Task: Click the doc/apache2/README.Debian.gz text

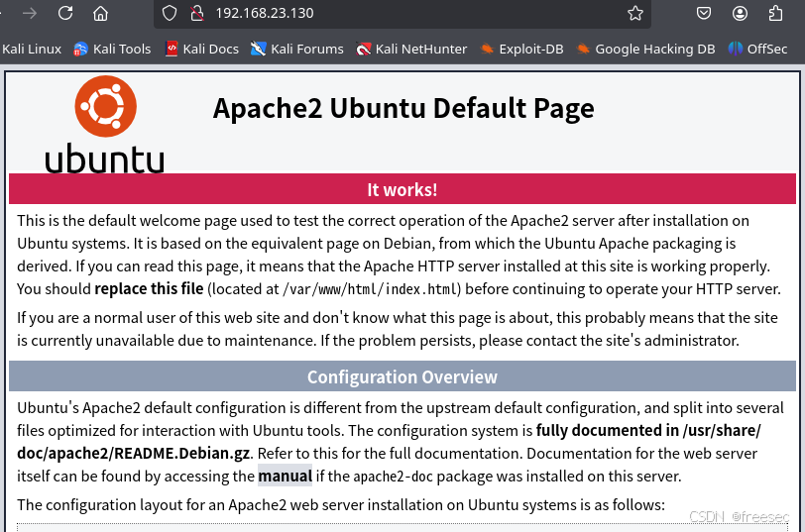Action: pos(134,454)
